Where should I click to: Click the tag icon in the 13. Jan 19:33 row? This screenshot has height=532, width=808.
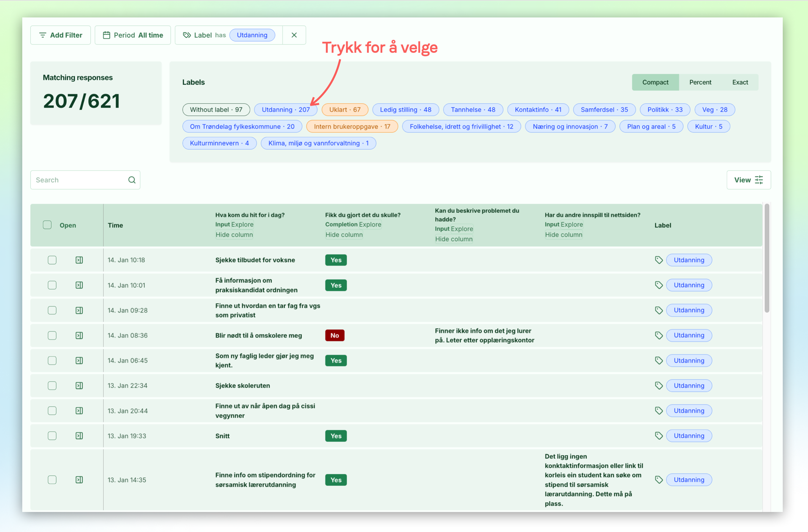[659, 436]
